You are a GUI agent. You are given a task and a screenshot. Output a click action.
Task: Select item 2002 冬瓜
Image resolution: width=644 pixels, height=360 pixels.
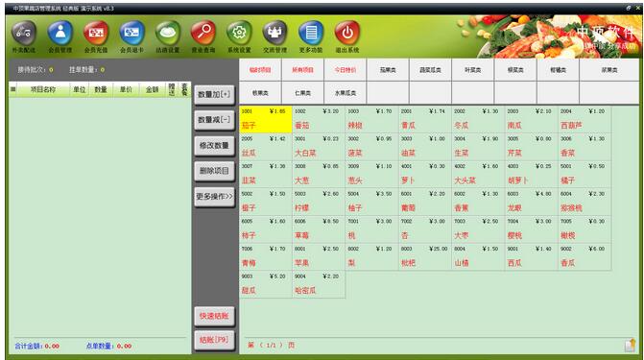click(x=478, y=119)
